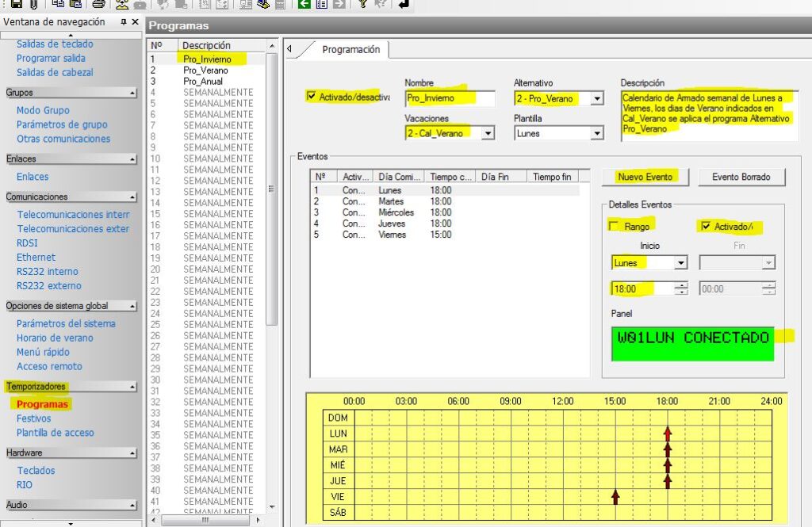Collapse the Hardware section
812x527 pixels.
pyautogui.click(x=132, y=453)
